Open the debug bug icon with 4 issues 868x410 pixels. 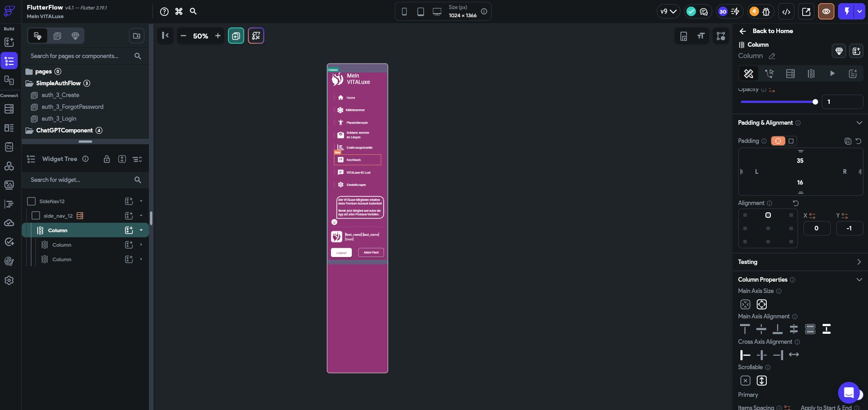(x=766, y=12)
